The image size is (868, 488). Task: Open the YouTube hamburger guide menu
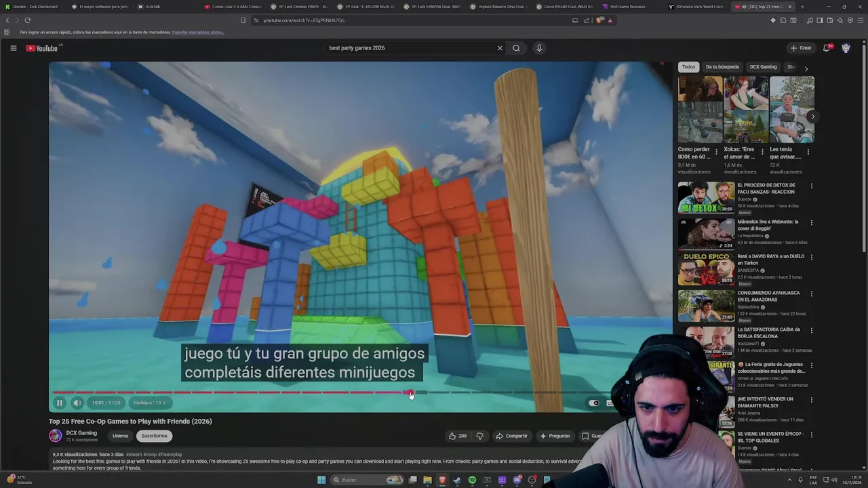click(x=13, y=48)
